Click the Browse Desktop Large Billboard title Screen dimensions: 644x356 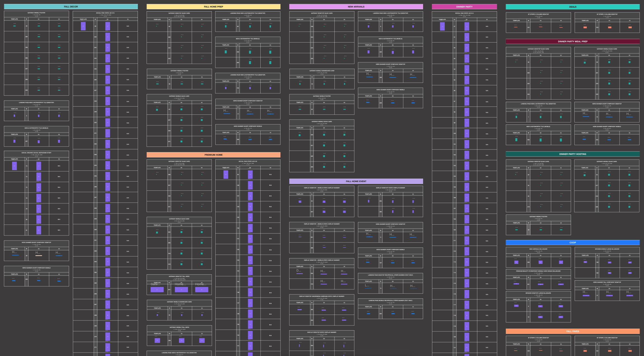[x=538, y=293]
